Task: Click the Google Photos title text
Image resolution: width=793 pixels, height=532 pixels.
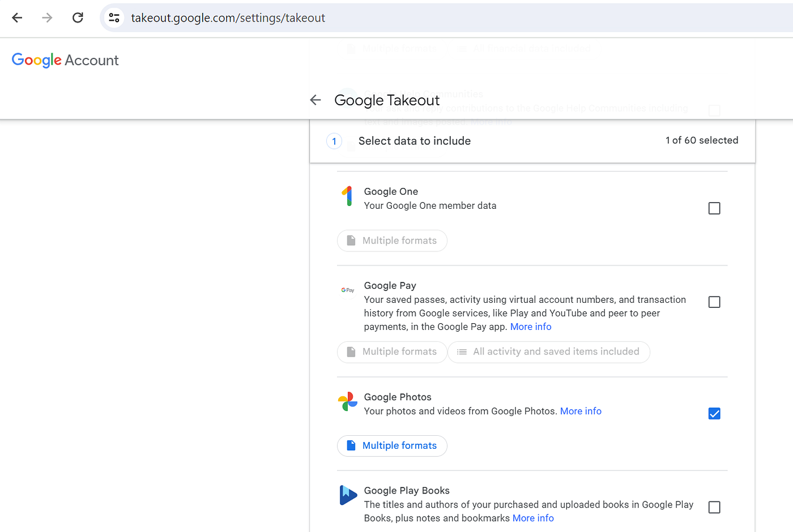Action: pyautogui.click(x=398, y=397)
